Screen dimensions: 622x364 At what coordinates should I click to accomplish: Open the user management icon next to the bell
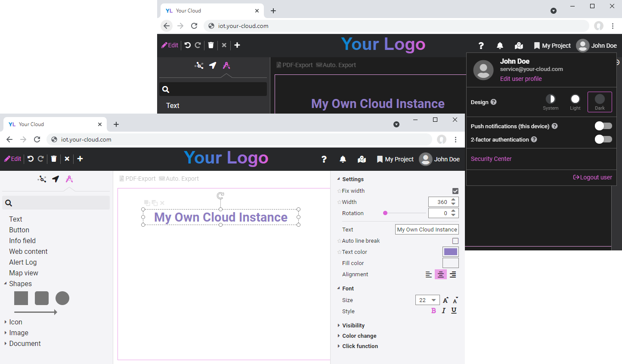pyautogui.click(x=362, y=159)
